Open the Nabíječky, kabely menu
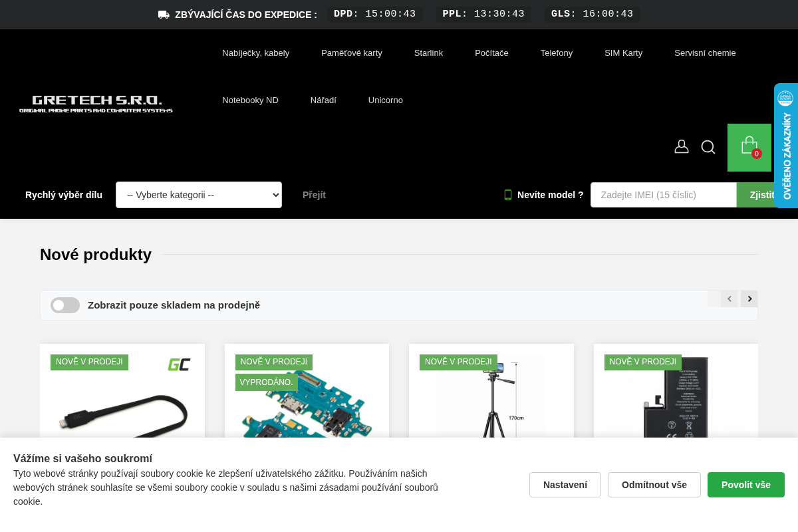The width and height of the screenshot is (798, 532). (256, 53)
